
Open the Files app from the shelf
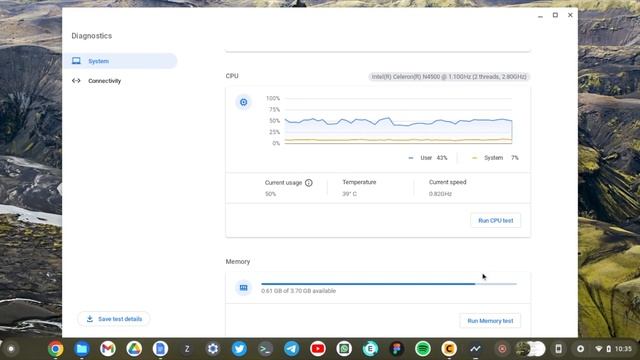pos(82,349)
